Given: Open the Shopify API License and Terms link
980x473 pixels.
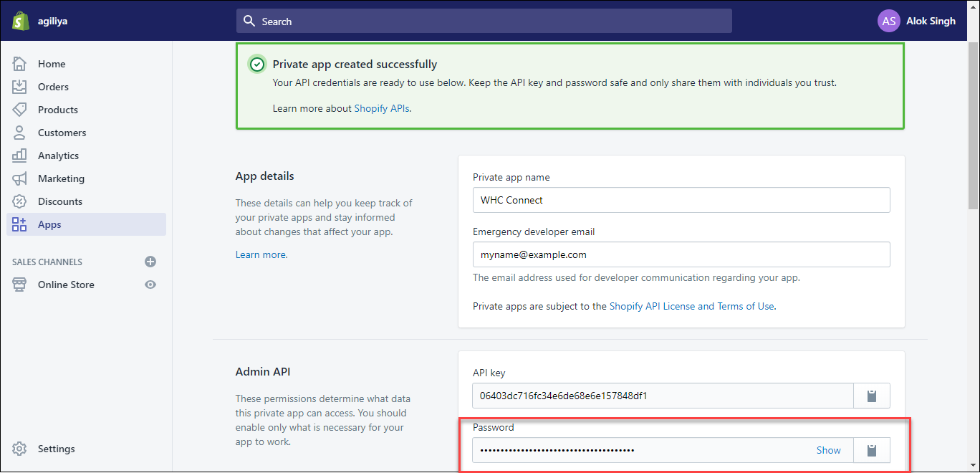Looking at the screenshot, I should (691, 306).
